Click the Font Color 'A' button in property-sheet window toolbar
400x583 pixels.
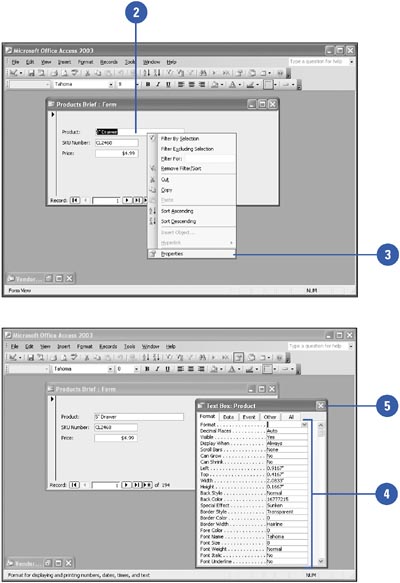pyautogui.click(x=232, y=369)
